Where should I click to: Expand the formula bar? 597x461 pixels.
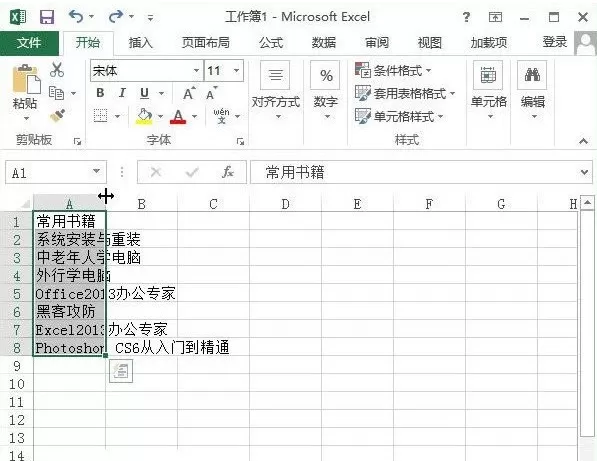click(584, 172)
